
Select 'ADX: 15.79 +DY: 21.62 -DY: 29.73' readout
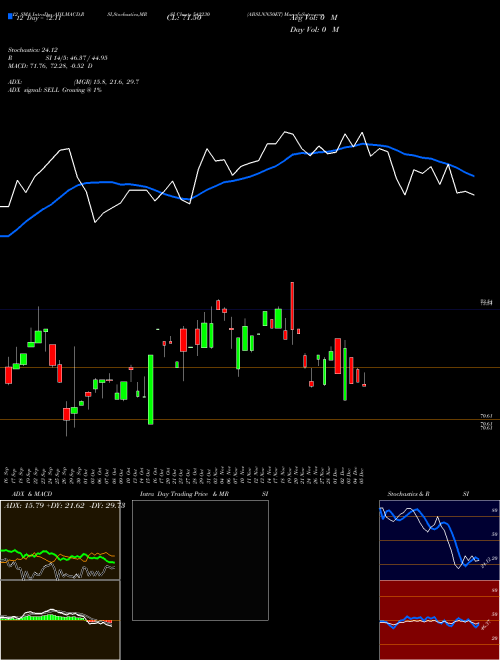(64, 506)
